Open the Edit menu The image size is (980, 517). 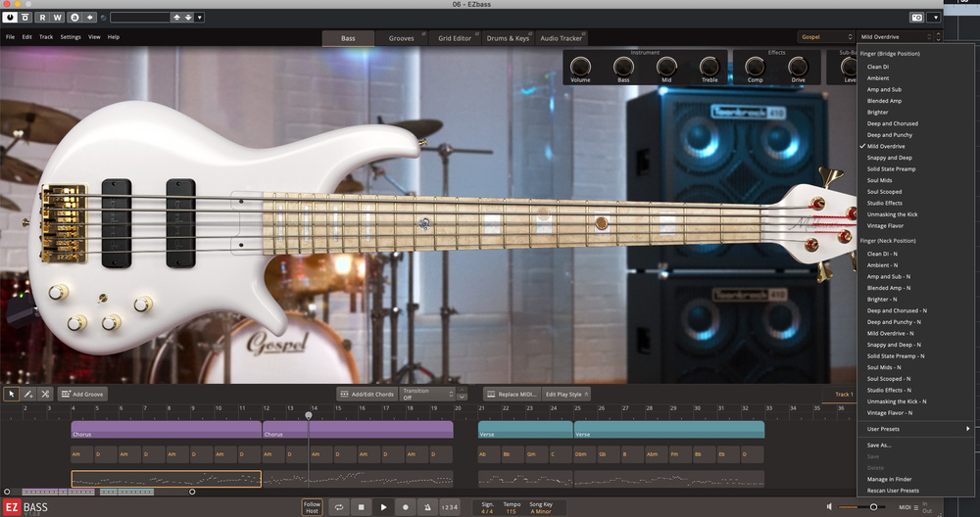26,37
